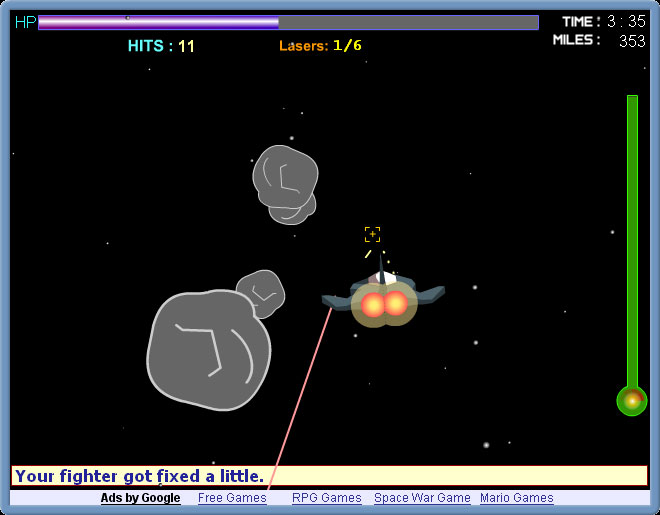Click the ship's glowing engine thrusters

click(384, 304)
